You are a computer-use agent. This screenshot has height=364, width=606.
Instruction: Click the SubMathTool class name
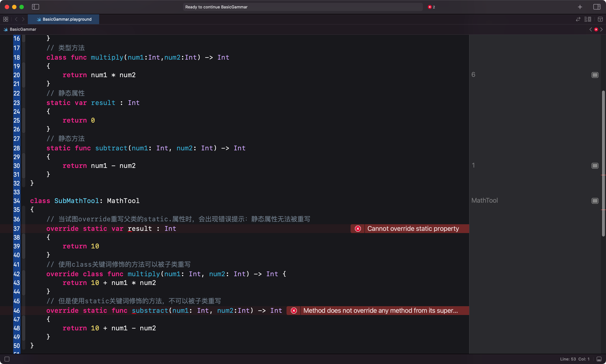76,201
